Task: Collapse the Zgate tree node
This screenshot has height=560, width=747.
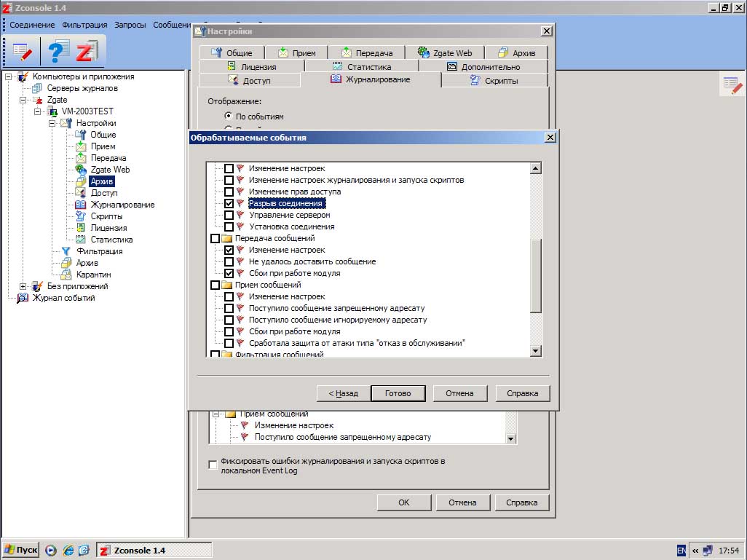Action: point(23,100)
